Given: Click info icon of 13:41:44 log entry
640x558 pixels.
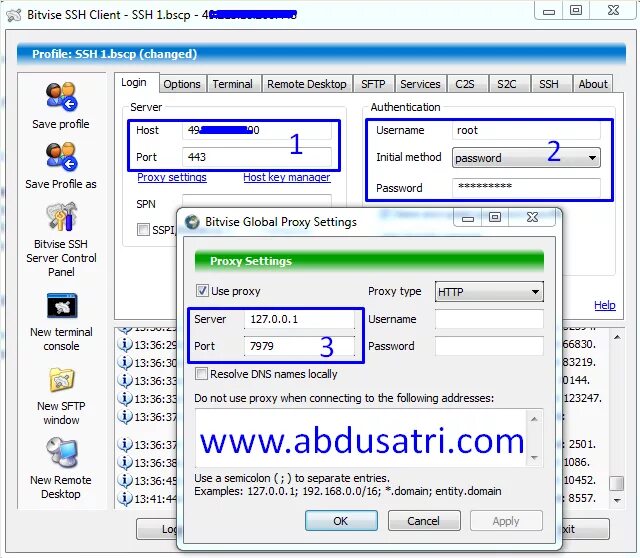Looking at the screenshot, I should [x=125, y=498].
